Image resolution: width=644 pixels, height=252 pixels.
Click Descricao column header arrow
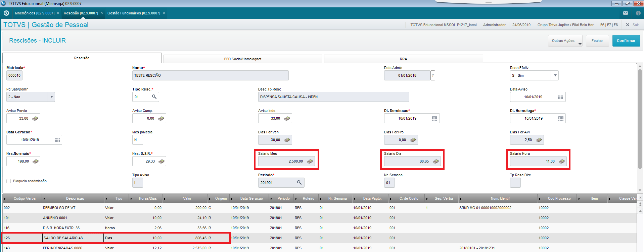44,199
